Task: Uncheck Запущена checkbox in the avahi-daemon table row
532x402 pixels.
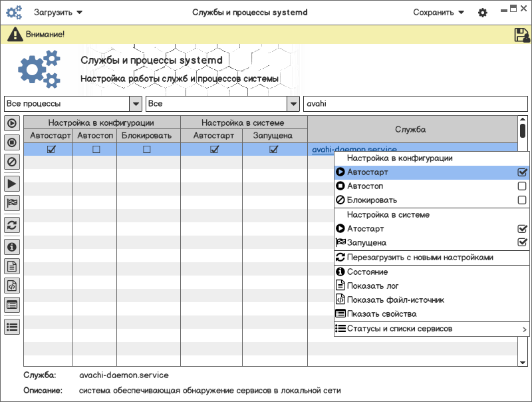Action: coord(273,150)
